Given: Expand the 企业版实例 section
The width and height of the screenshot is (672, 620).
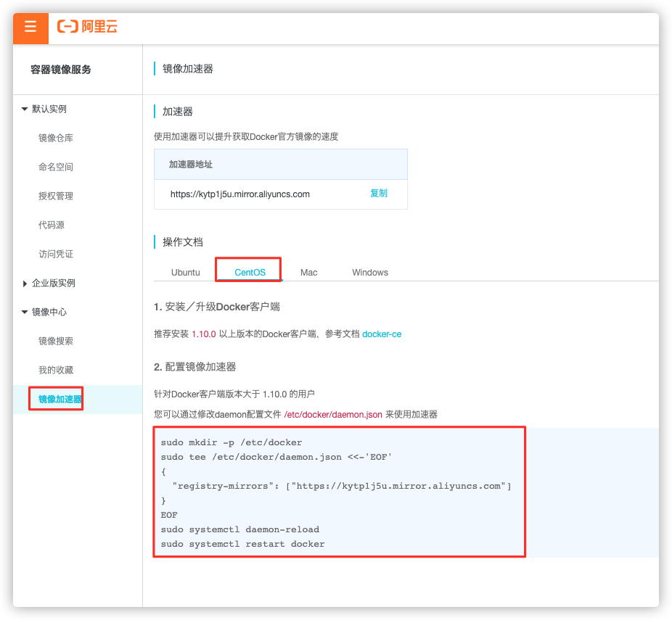Looking at the screenshot, I should pyautogui.click(x=25, y=284).
